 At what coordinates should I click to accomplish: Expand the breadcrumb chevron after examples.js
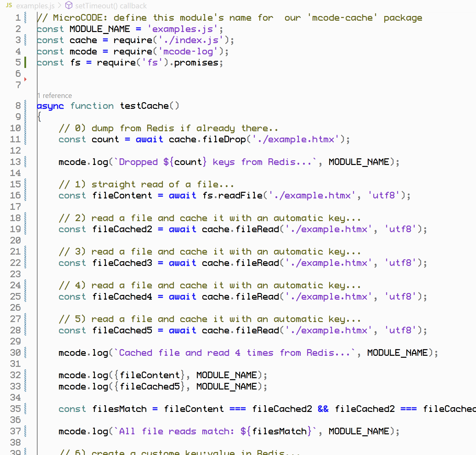[x=60, y=5]
